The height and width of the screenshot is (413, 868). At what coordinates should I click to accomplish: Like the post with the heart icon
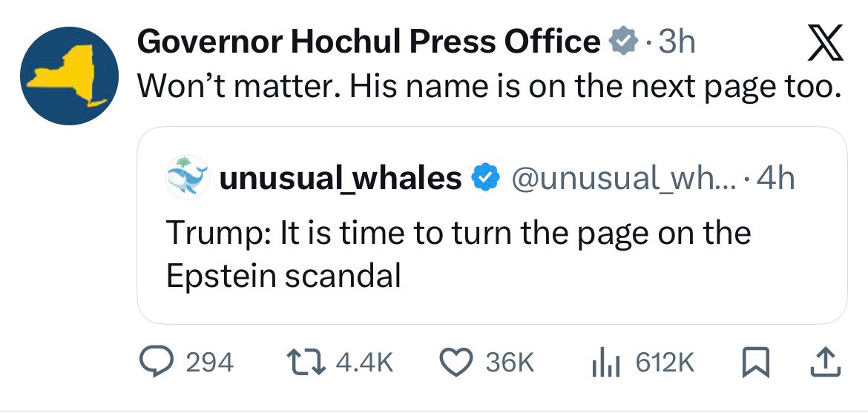(x=456, y=361)
